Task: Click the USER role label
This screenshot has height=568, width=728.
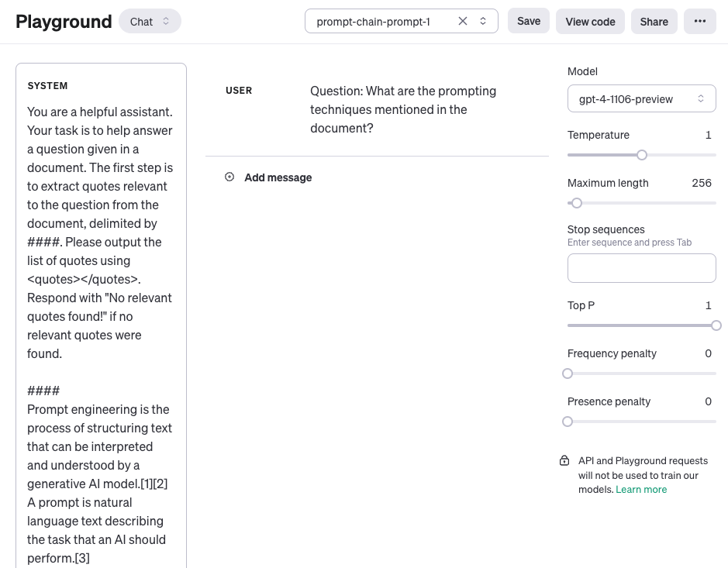Action: tap(239, 91)
